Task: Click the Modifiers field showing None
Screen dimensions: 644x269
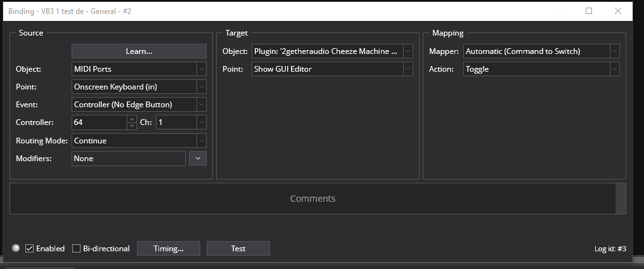Action: [129, 158]
